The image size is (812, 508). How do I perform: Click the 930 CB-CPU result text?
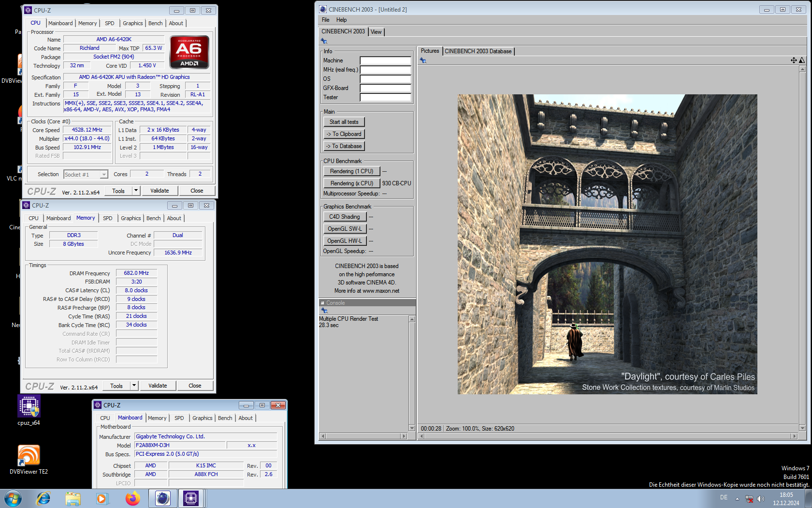396,183
